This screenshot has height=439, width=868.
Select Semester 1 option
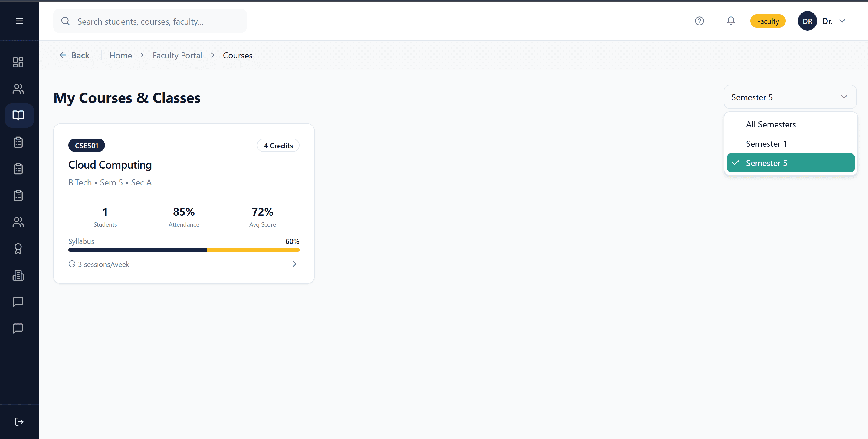[791, 144]
